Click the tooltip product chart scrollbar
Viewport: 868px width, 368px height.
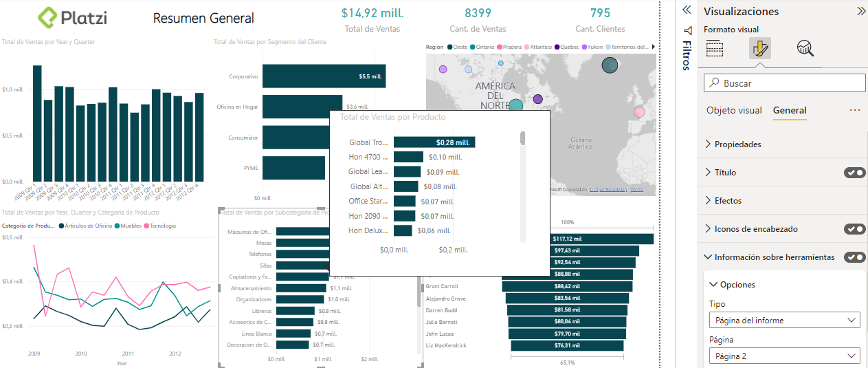pos(522,139)
